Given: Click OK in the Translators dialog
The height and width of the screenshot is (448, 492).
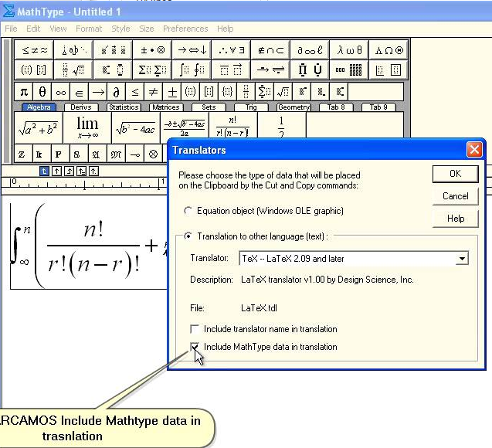Looking at the screenshot, I should pyautogui.click(x=455, y=174).
